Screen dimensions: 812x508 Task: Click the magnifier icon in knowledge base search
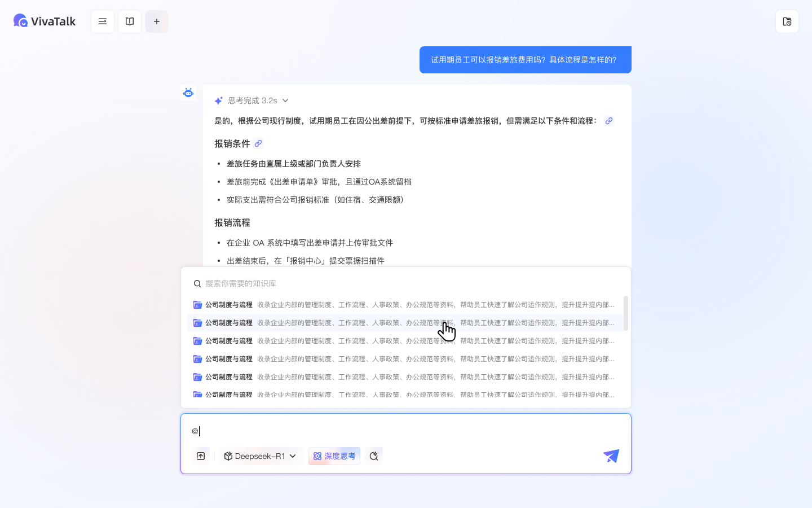pyautogui.click(x=197, y=283)
